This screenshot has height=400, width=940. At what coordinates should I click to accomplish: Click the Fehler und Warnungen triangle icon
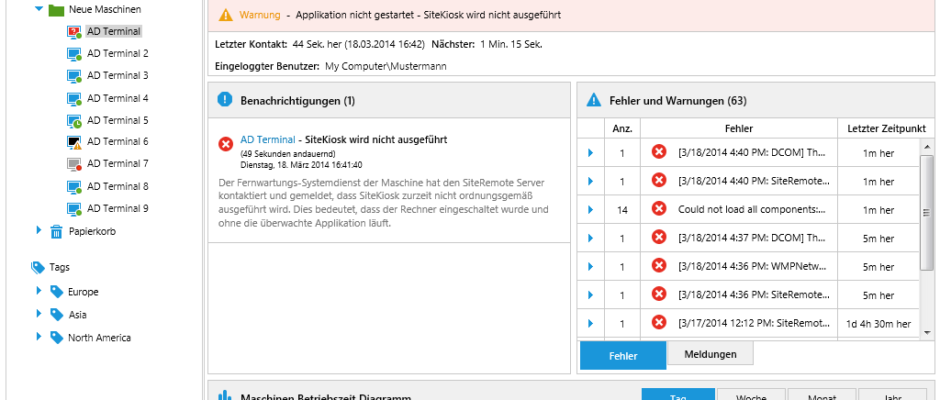[x=593, y=100]
